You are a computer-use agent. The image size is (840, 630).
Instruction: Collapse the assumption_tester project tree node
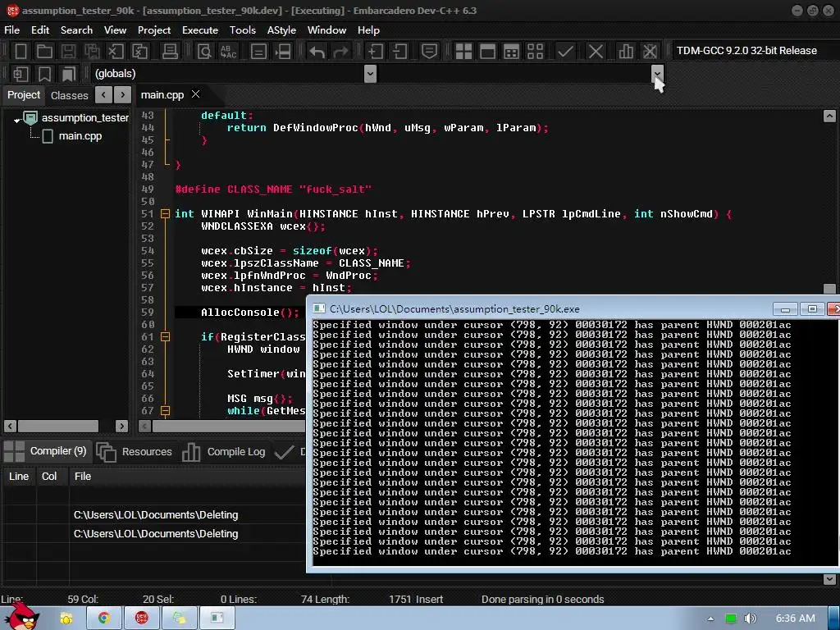[x=17, y=119]
